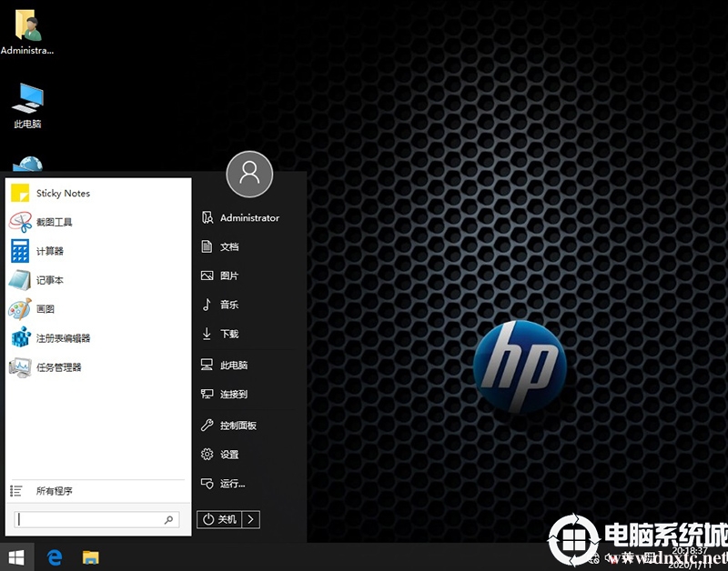Click the 关机 shutdown button

[x=219, y=519]
